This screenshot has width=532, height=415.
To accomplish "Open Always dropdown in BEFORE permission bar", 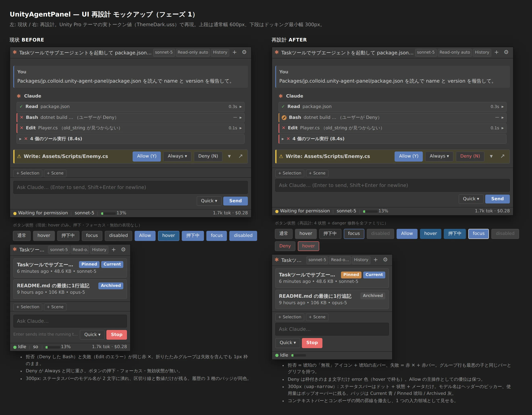I will [177, 156].
